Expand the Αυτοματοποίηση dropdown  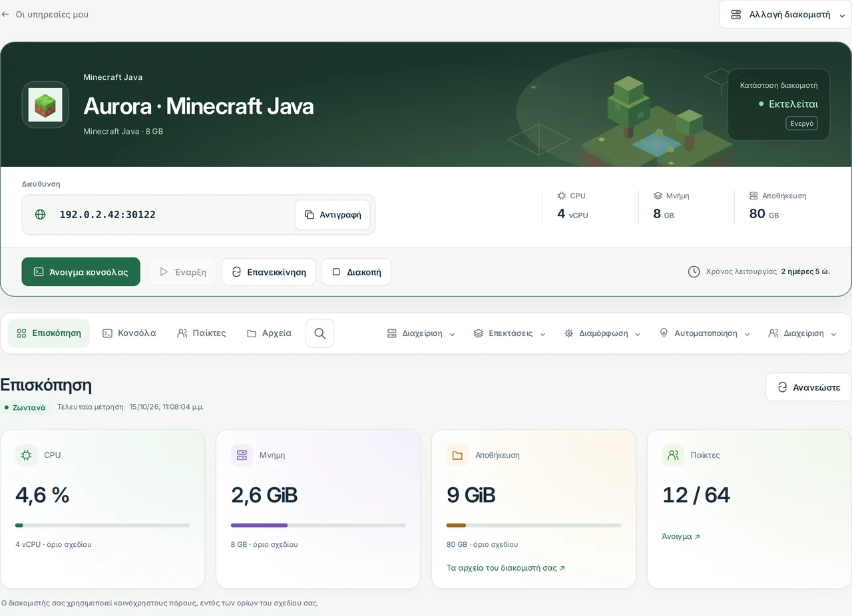click(705, 333)
